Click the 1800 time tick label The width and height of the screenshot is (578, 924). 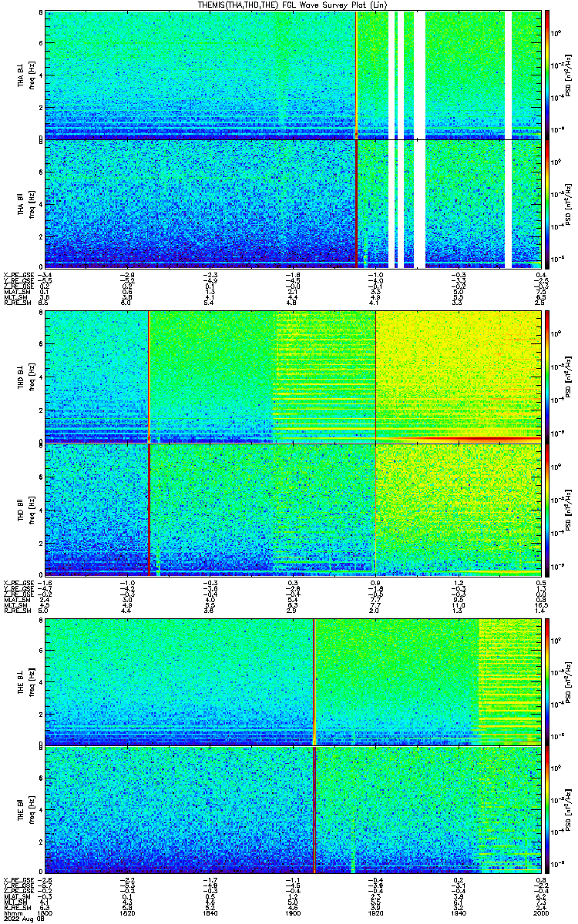[x=45, y=914]
